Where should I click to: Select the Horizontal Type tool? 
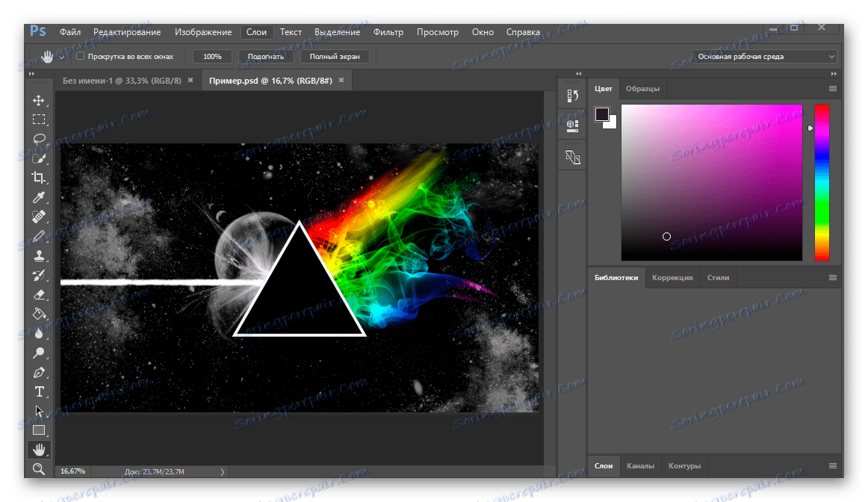point(39,391)
